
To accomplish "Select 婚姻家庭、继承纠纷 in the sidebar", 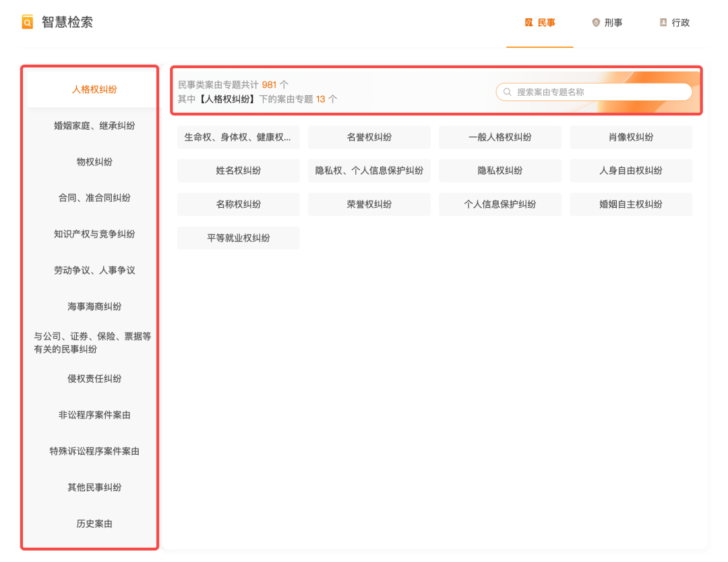I will (x=90, y=124).
